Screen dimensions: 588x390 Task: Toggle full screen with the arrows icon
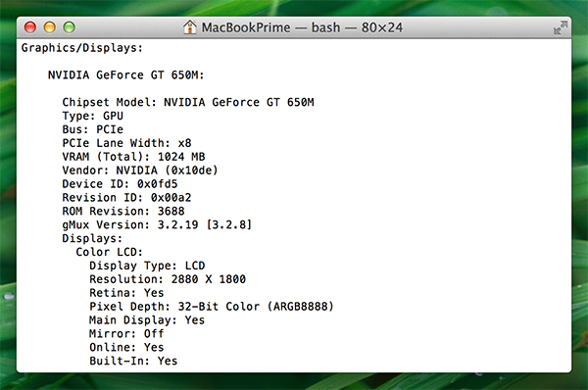tap(561, 27)
